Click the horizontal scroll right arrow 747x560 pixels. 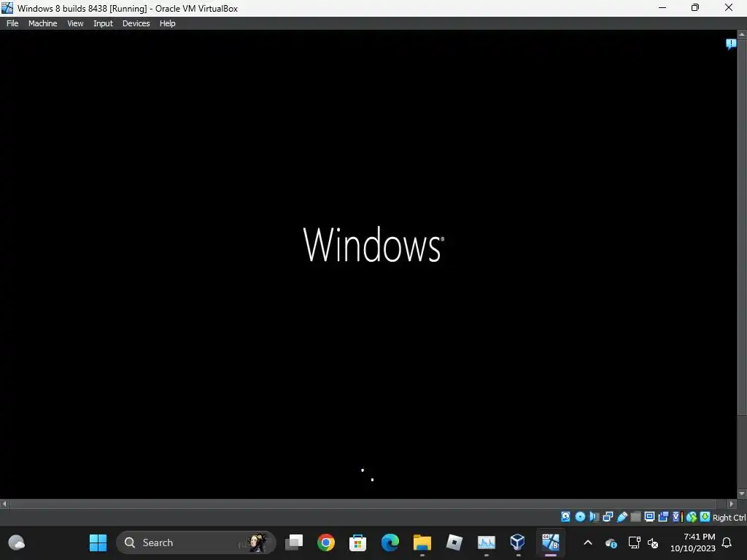click(x=732, y=503)
